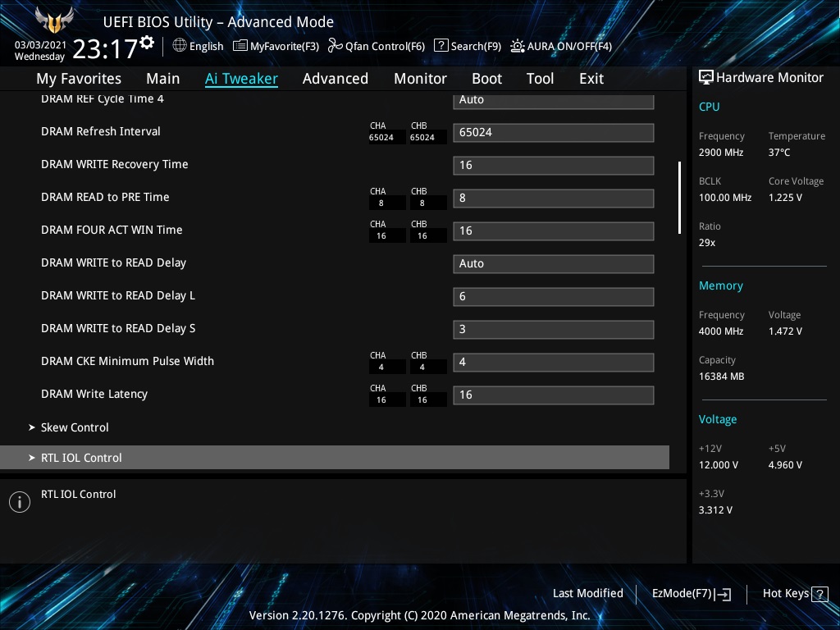This screenshot has width=840, height=630.
Task: Select the DRAM WRITE to READ Delay S label
Action: (118, 328)
